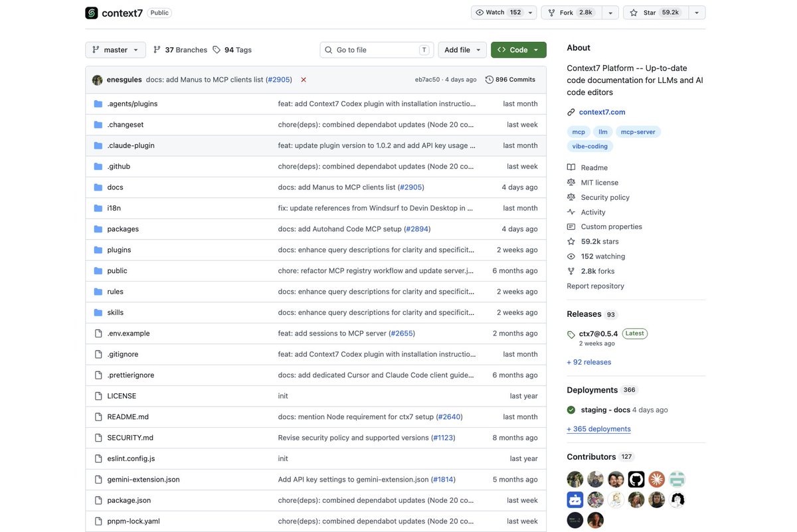Click the green staging deployment check icon
The height and width of the screenshot is (532, 797).
(x=571, y=410)
